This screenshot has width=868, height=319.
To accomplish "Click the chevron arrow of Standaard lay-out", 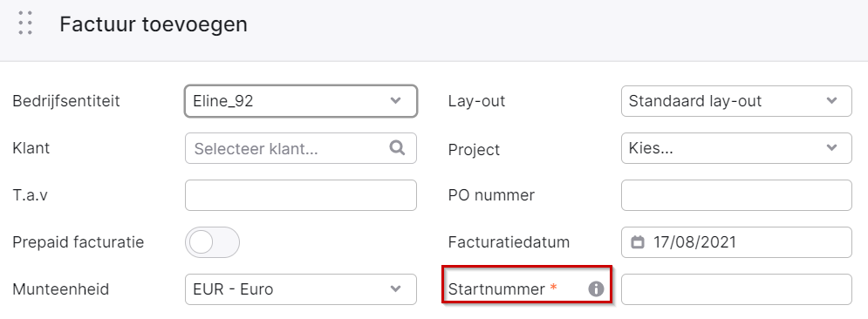I will [x=831, y=100].
